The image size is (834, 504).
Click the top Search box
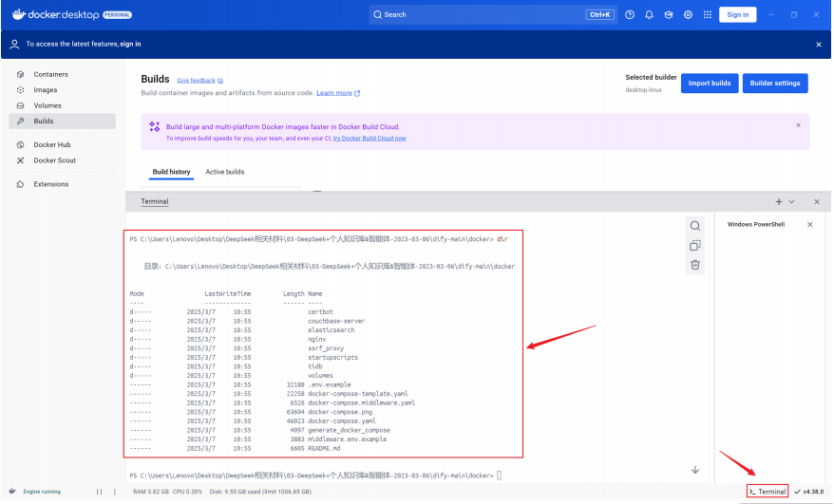click(x=493, y=14)
